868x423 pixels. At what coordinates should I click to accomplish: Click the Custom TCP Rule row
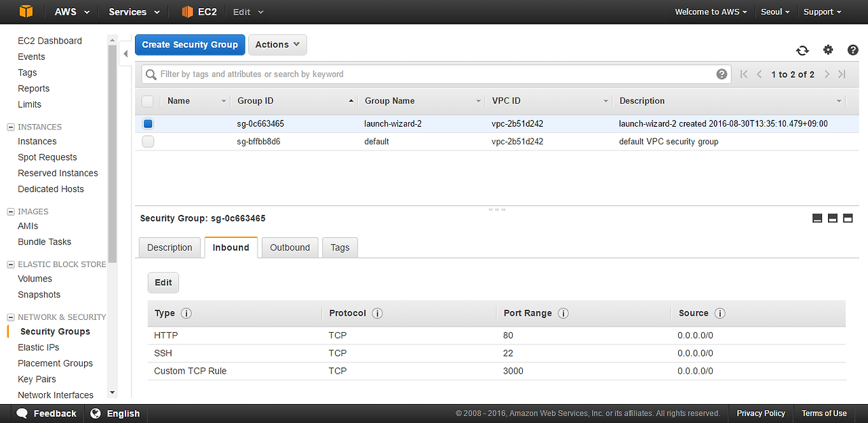(x=496, y=371)
